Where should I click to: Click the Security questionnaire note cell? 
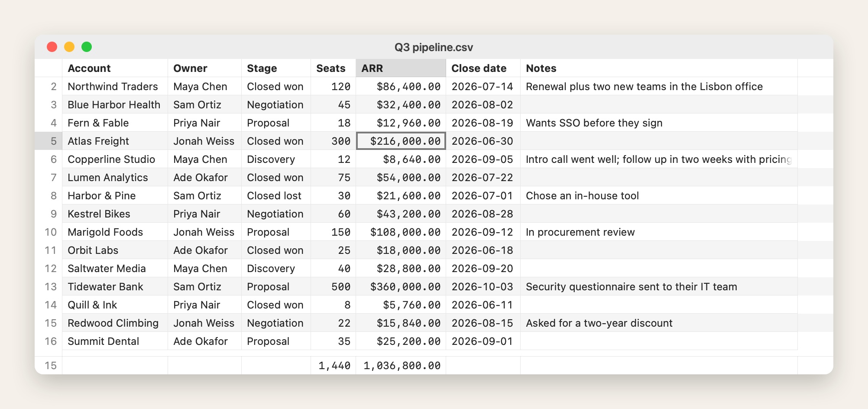659,286
